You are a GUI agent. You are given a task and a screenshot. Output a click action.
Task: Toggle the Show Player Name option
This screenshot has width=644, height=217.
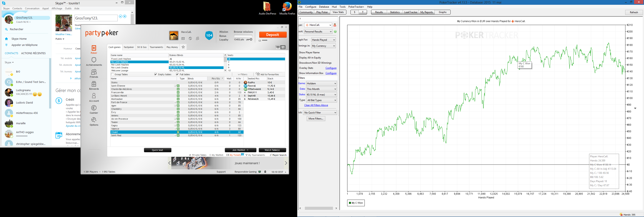tap(309, 52)
